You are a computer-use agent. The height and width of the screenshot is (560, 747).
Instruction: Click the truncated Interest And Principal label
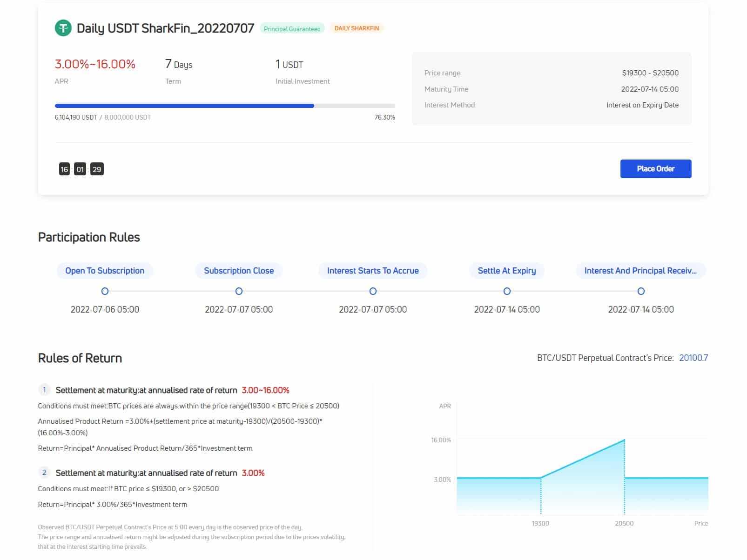(x=640, y=271)
